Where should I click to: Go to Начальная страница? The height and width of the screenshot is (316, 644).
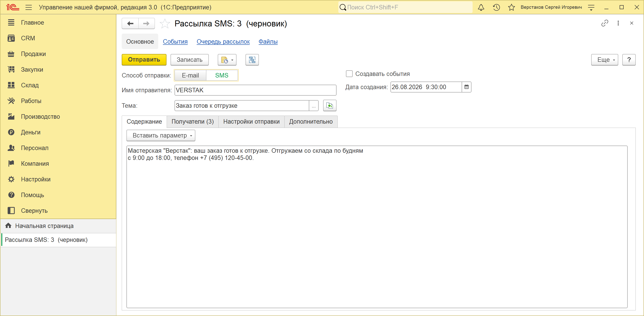click(58, 226)
